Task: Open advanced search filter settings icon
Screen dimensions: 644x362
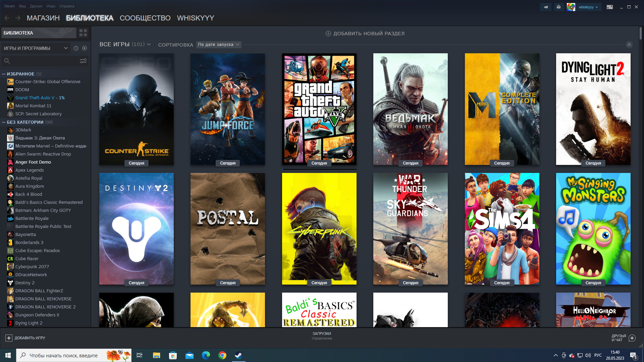Action: click(x=83, y=61)
